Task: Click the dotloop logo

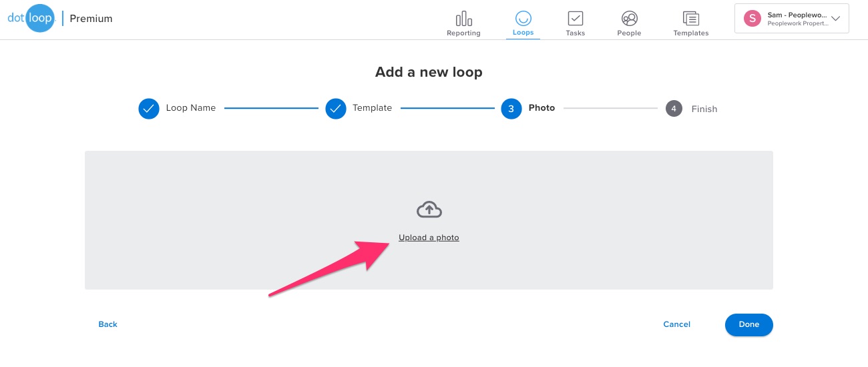Action: (x=31, y=18)
